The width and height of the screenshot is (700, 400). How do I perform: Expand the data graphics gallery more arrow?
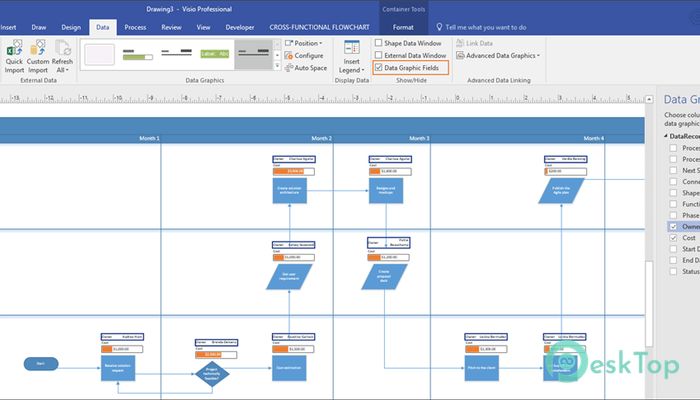click(277, 66)
